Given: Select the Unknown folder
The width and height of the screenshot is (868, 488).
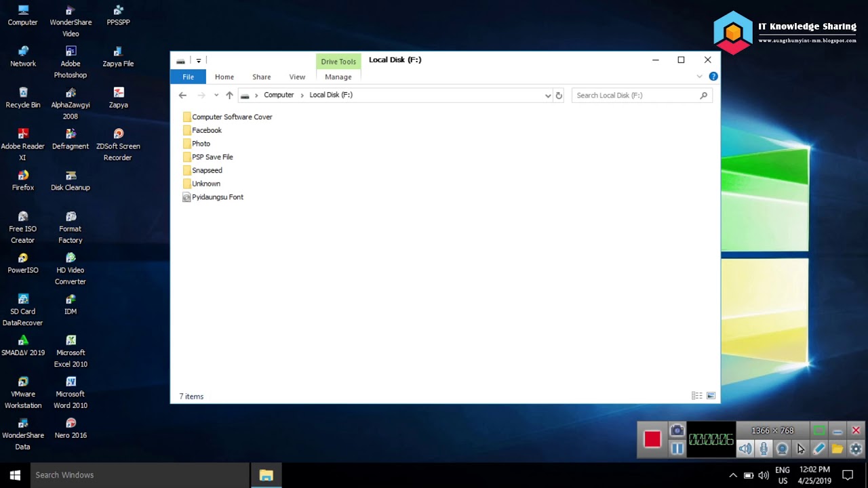Looking at the screenshot, I should [x=201, y=184].
